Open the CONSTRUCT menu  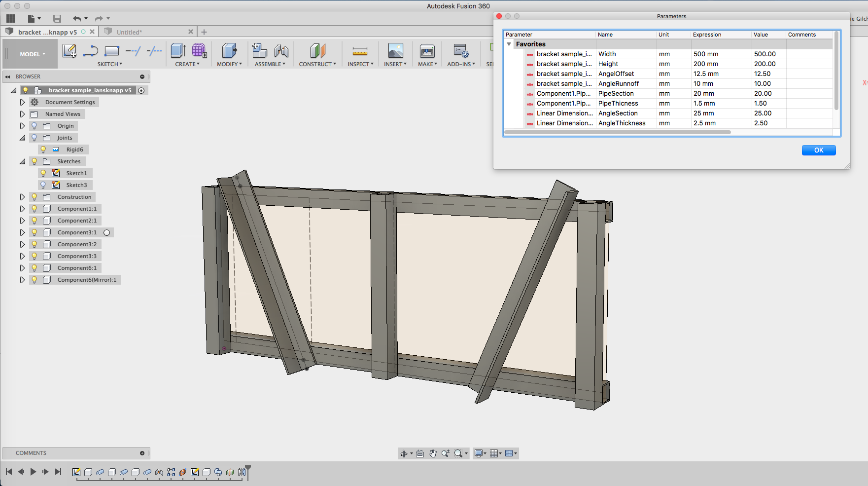pyautogui.click(x=317, y=54)
